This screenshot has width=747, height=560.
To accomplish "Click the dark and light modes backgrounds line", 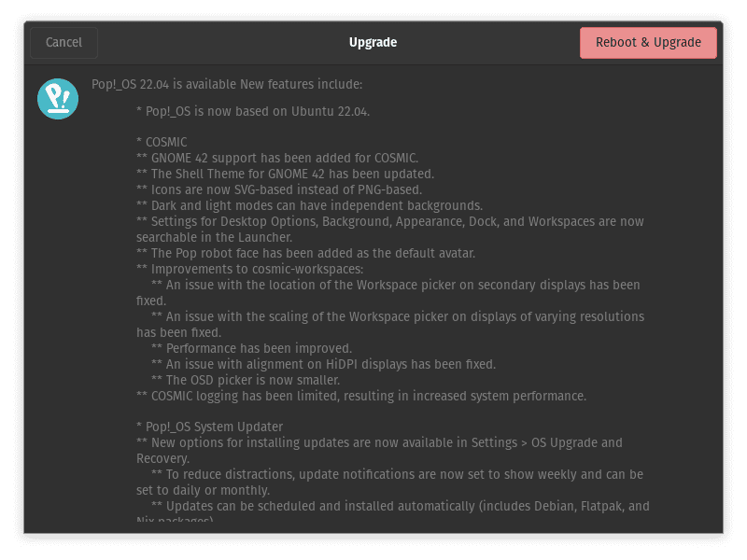I will [310, 205].
